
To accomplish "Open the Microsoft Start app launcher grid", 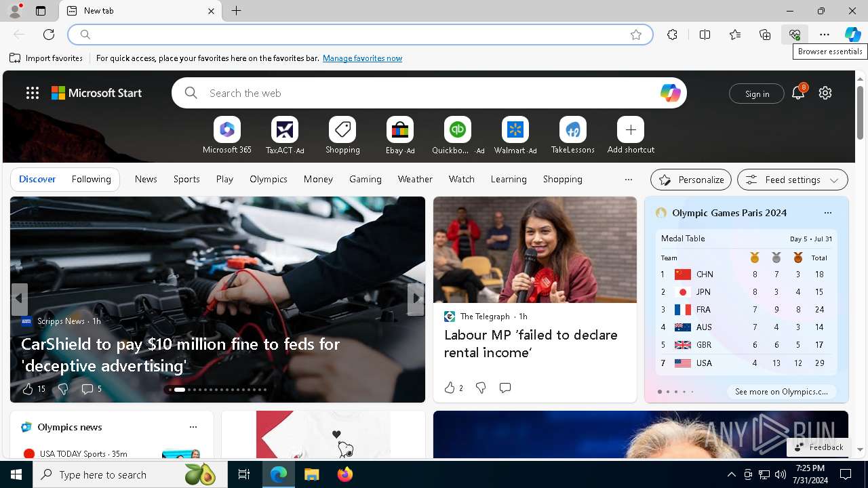I will tap(33, 93).
